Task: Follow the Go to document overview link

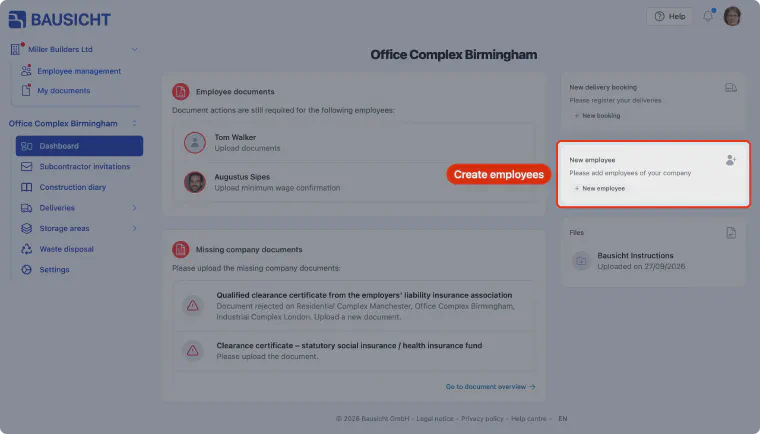Action: pyautogui.click(x=491, y=386)
